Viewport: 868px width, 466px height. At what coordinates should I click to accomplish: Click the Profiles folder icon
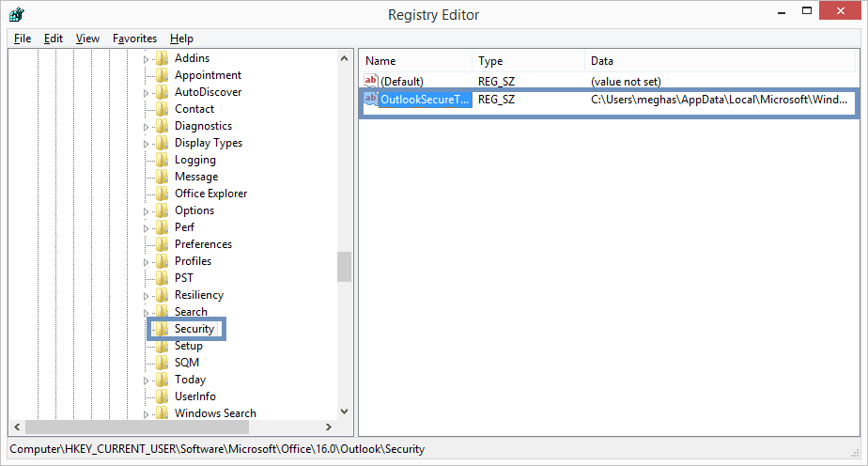[x=163, y=260]
